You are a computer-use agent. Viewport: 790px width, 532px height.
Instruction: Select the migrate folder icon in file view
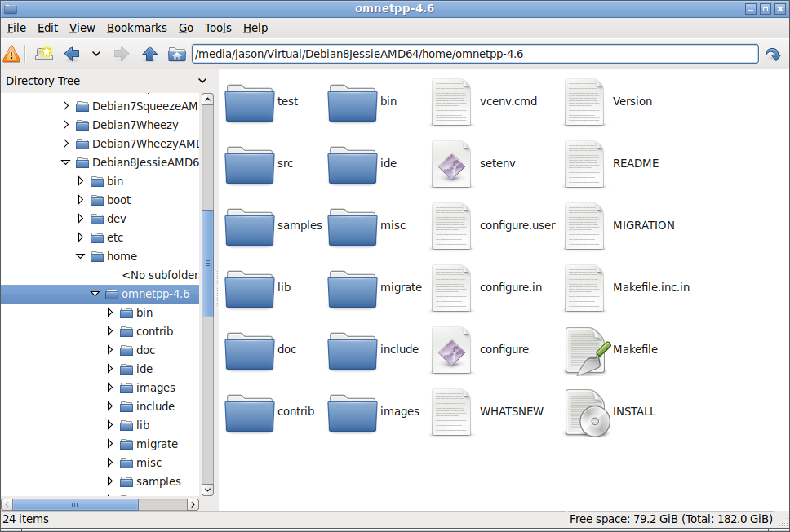353,289
